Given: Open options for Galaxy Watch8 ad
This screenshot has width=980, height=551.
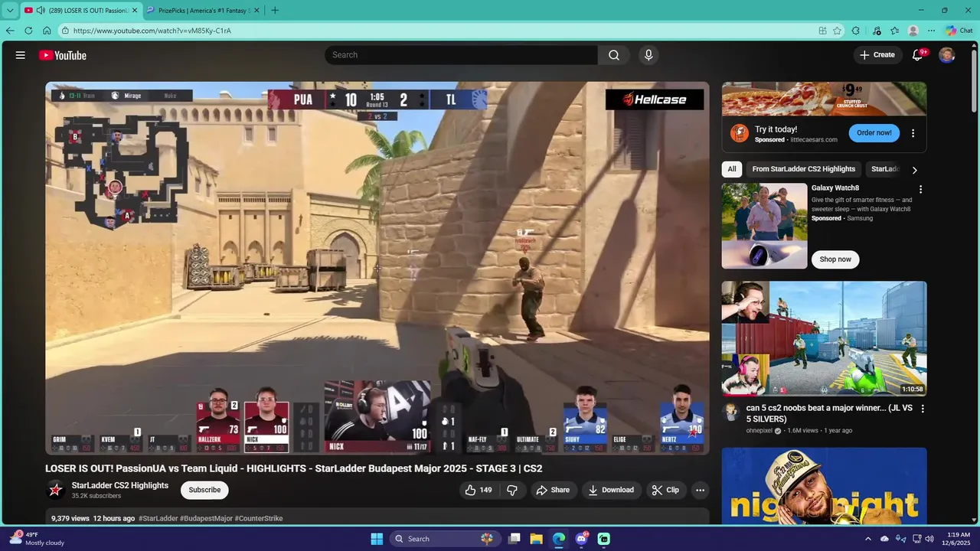Looking at the screenshot, I should 921,189.
